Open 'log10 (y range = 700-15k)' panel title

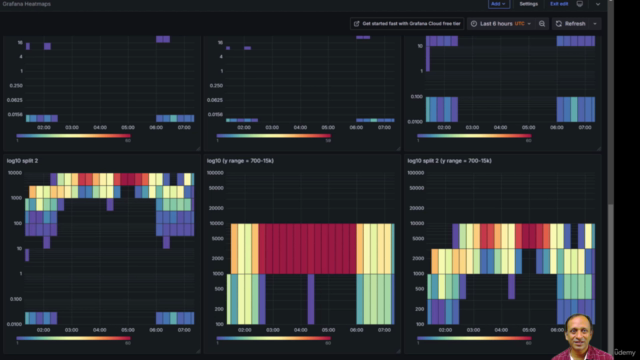click(x=240, y=161)
